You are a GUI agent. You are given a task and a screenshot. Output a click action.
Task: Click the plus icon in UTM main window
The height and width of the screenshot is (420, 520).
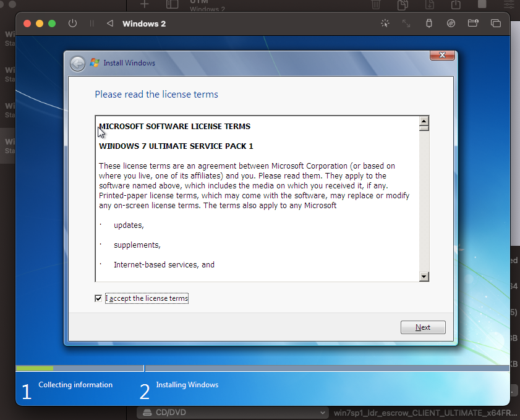[x=144, y=4]
